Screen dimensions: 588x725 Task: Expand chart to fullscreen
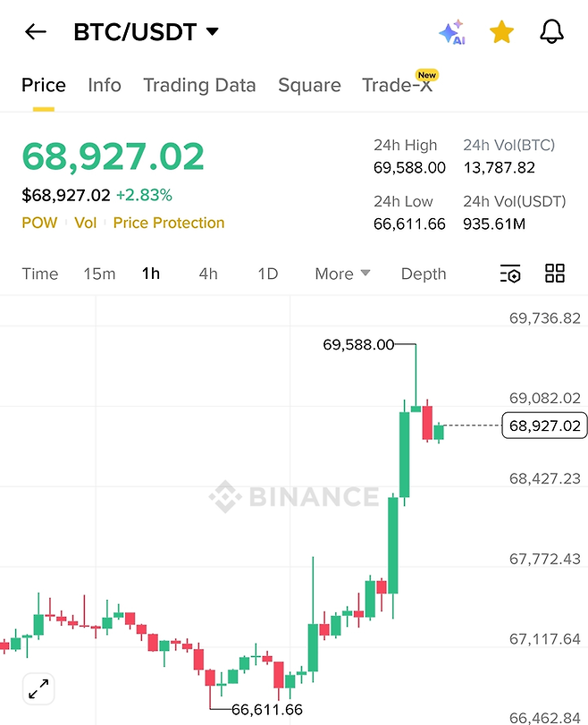38,689
